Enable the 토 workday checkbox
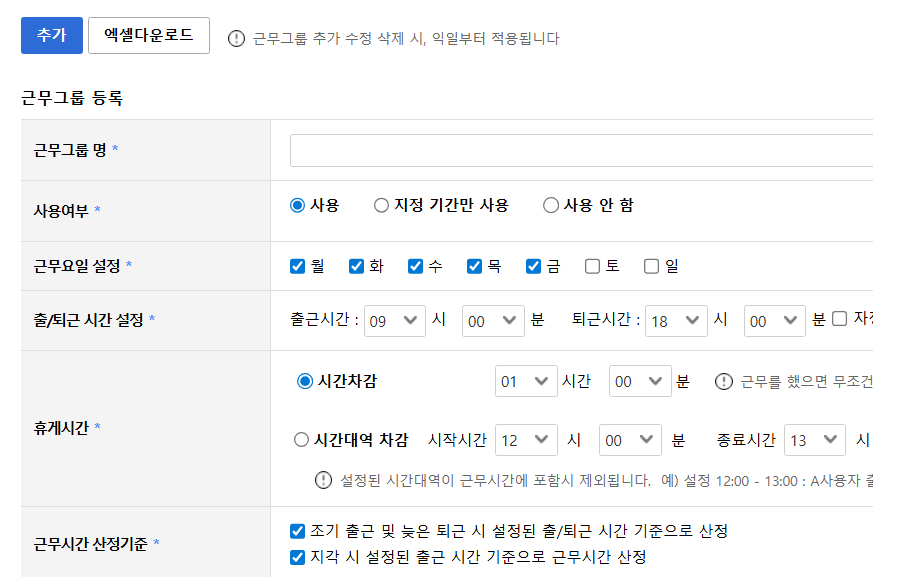Screen dimensions: 919x580 pyautogui.click(x=592, y=266)
